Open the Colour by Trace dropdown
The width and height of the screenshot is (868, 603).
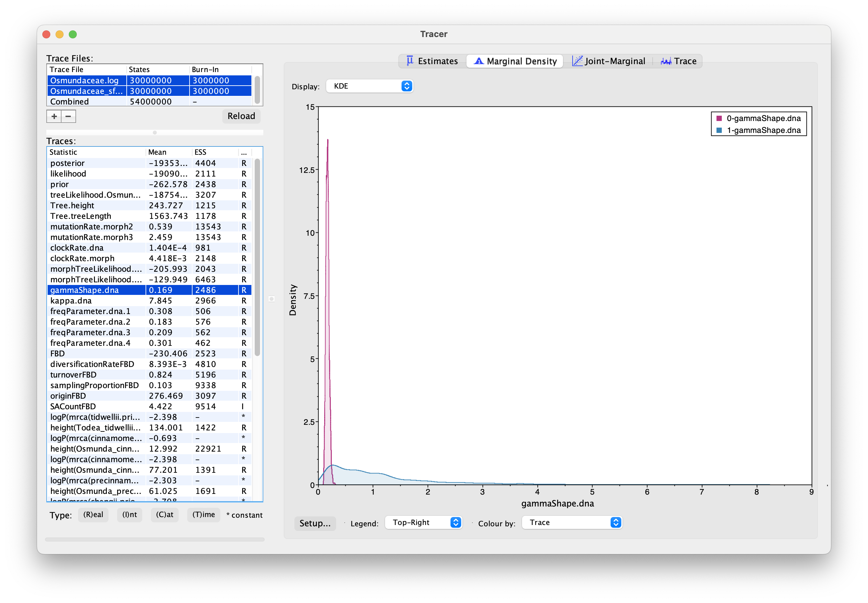click(x=572, y=523)
